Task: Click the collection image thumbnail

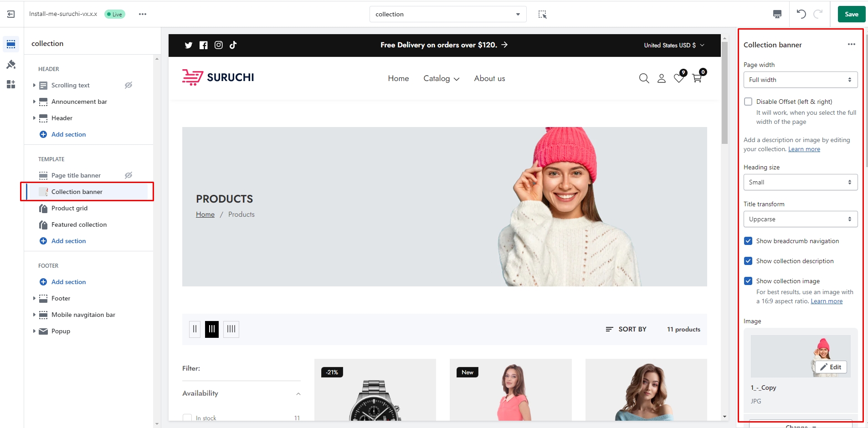Action: pos(800,356)
